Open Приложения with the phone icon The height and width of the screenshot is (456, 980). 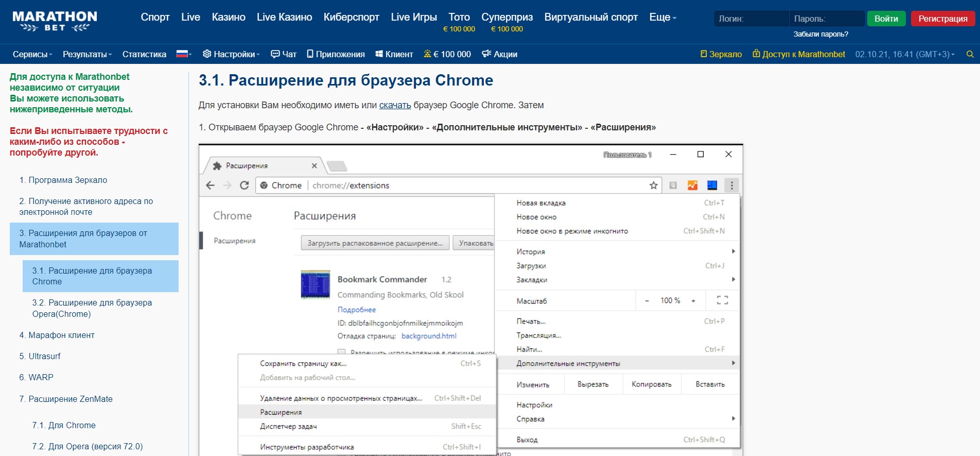(336, 54)
